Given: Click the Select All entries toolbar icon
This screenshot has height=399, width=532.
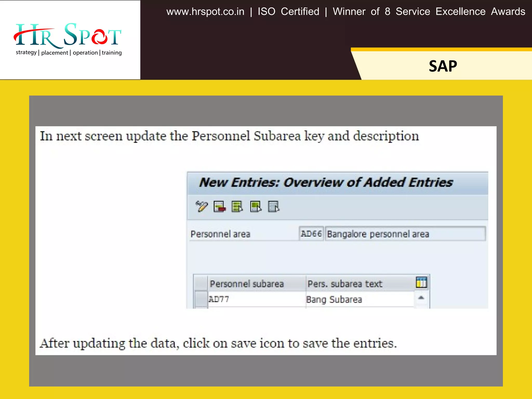Looking at the screenshot, I should coord(237,207).
